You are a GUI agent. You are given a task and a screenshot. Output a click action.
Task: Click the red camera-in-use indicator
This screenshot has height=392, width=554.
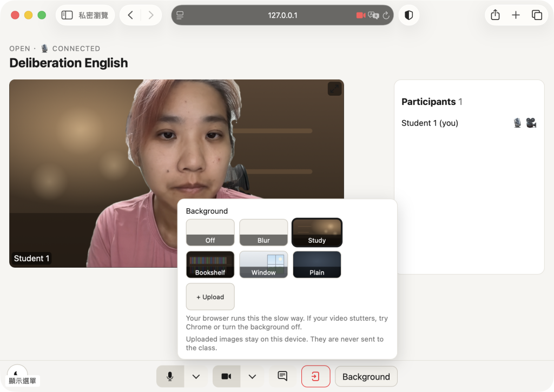[x=360, y=15]
